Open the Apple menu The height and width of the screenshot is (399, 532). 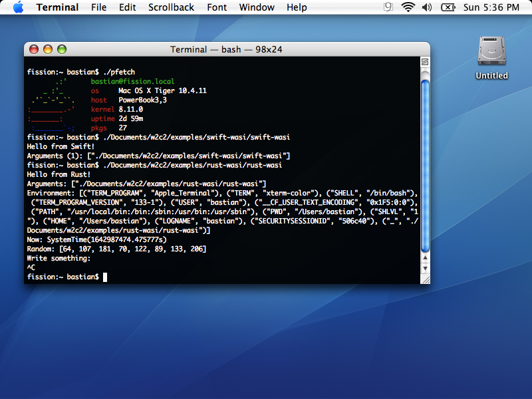click(19, 7)
